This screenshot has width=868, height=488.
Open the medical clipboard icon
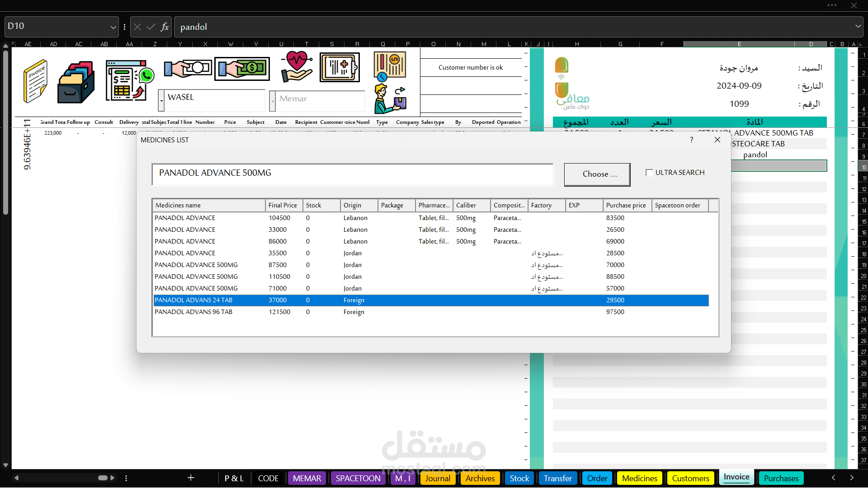click(x=340, y=67)
